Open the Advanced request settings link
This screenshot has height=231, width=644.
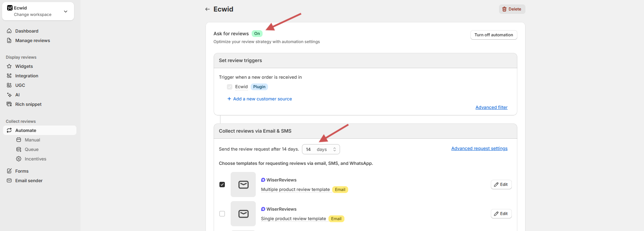479,149
